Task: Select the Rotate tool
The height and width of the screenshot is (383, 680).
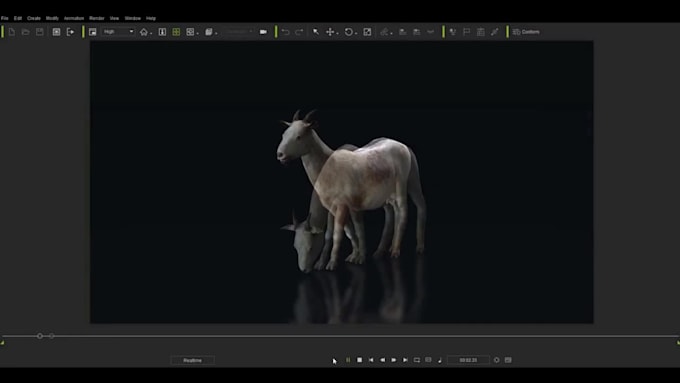Action: [x=349, y=32]
